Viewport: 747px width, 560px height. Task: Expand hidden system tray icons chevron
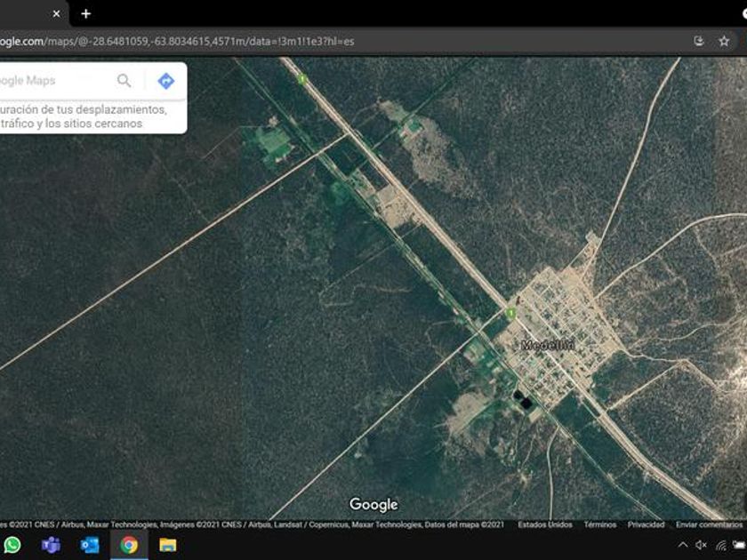point(682,545)
